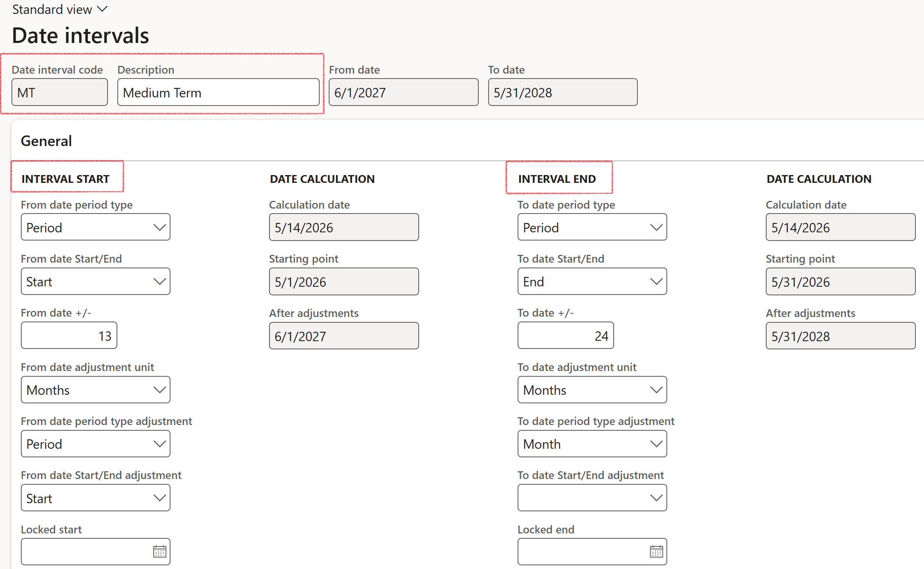Image resolution: width=924 pixels, height=569 pixels.
Task: Edit the Description field Medium Term
Action: (x=218, y=92)
